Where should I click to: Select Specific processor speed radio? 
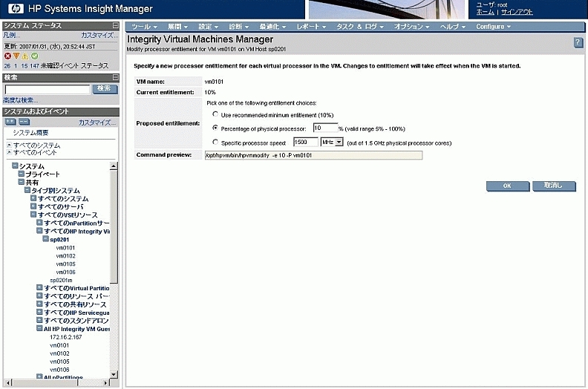pos(215,142)
